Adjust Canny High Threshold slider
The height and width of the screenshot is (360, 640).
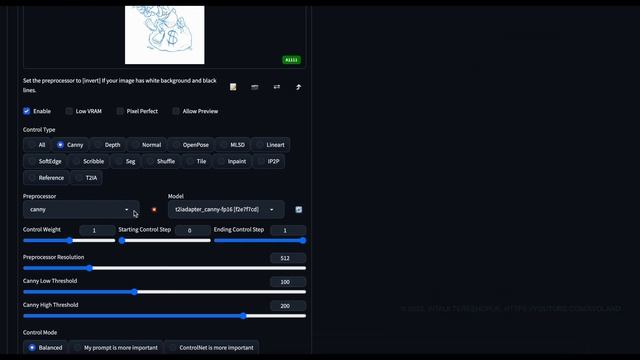pos(164,316)
